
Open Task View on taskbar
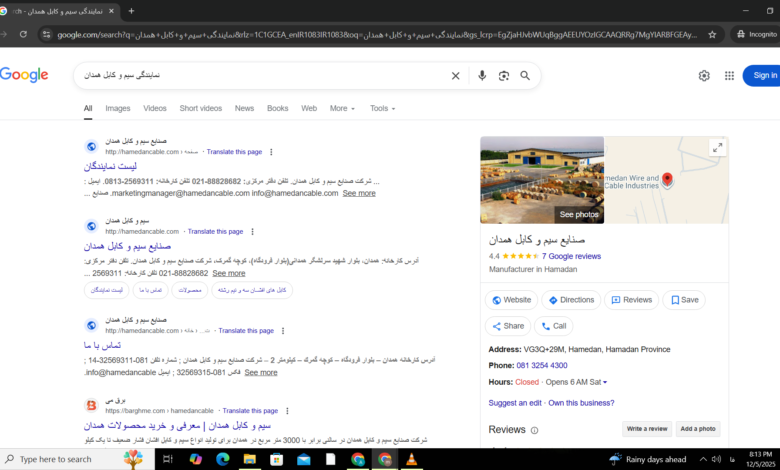point(168,459)
